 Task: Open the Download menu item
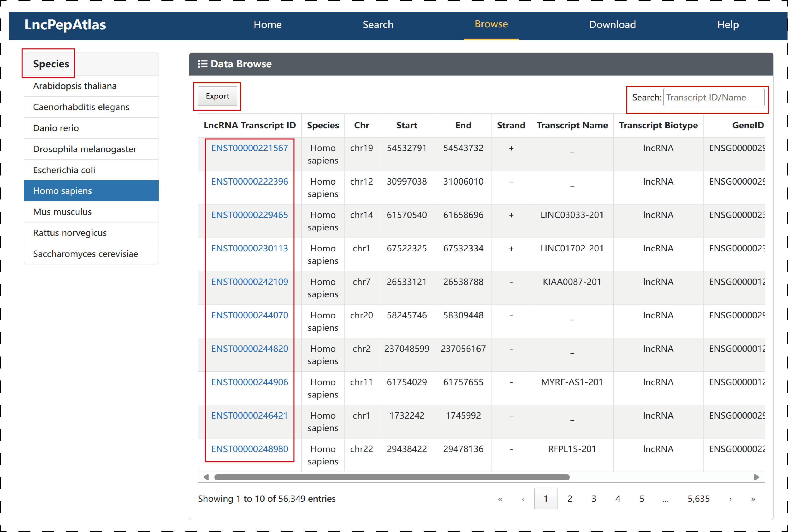[x=612, y=25]
